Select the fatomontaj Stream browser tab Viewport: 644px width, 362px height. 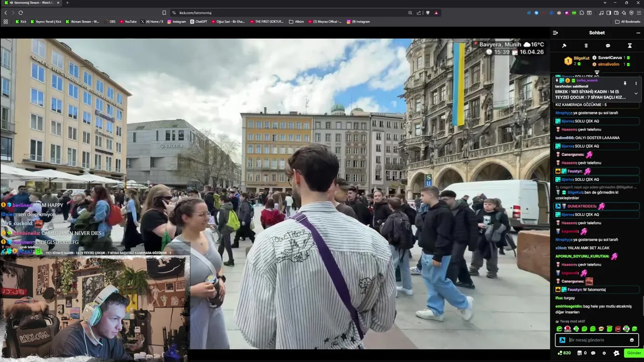(x=33, y=3)
